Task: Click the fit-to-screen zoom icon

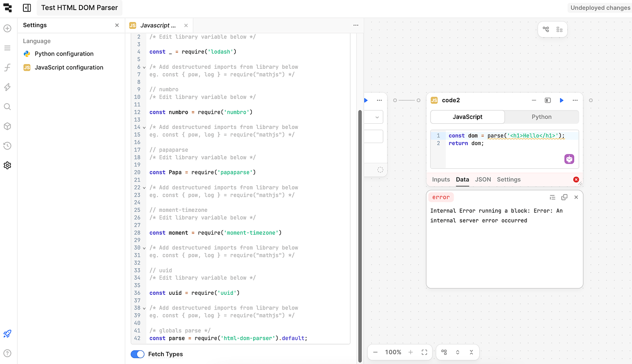Action: click(424, 352)
